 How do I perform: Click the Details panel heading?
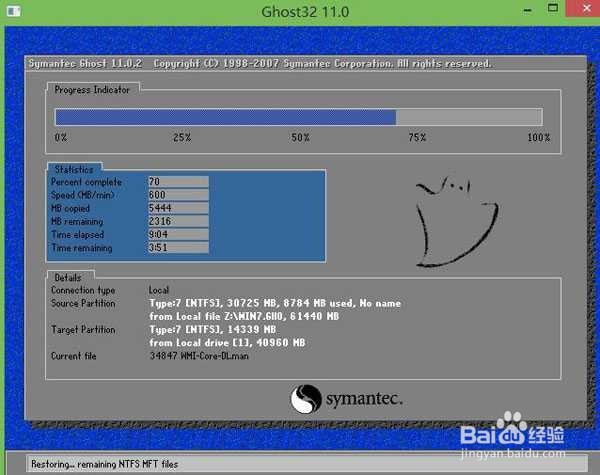coord(68,277)
